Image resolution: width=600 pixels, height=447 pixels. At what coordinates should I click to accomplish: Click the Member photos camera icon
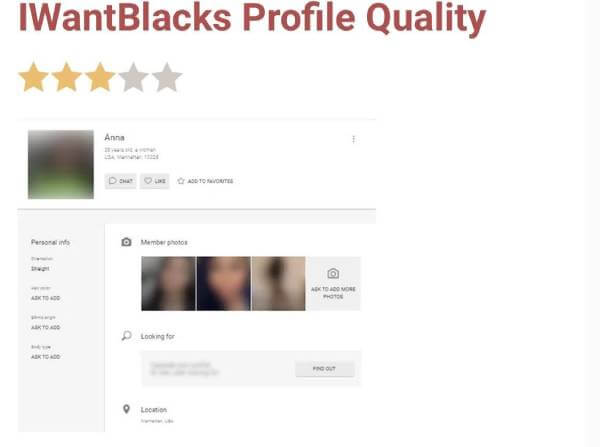pos(126,242)
